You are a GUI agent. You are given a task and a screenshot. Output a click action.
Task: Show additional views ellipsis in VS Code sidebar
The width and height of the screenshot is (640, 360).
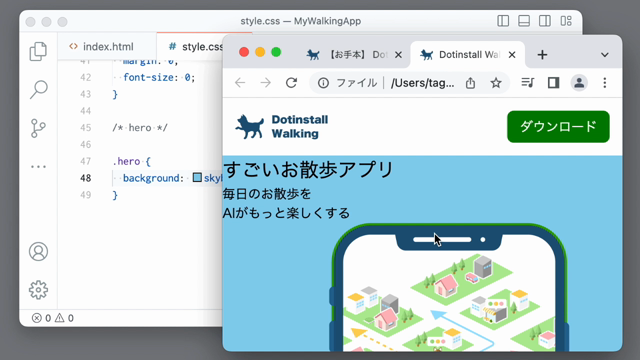pos(38,167)
